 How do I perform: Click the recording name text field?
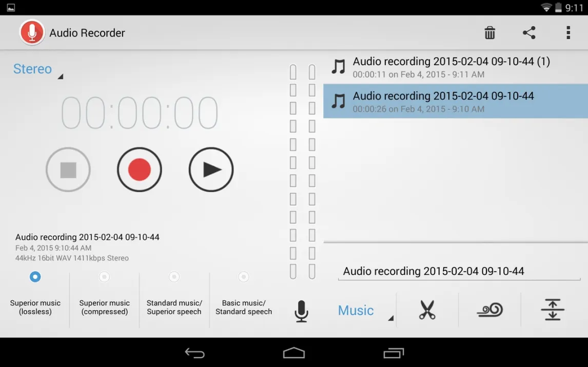click(x=458, y=271)
